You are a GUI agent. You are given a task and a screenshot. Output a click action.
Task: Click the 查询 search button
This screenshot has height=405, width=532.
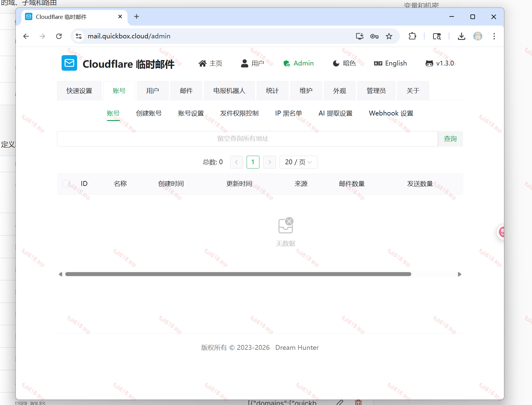(x=450, y=139)
